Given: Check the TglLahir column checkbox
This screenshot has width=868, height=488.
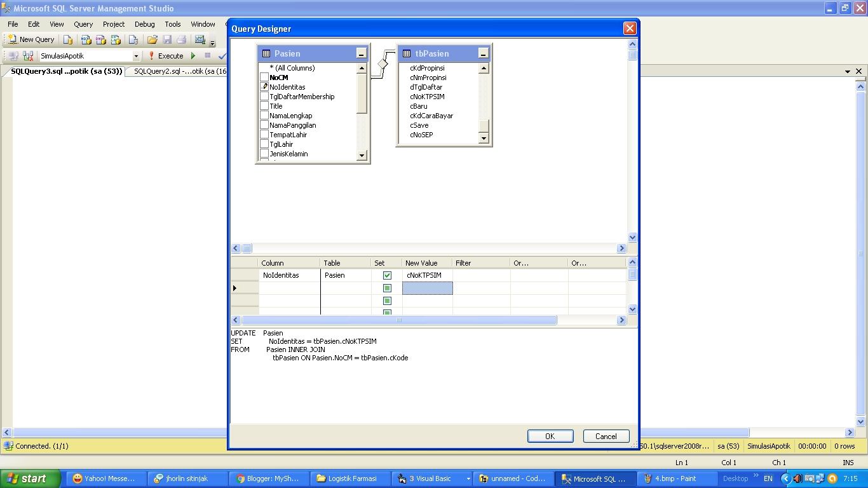Looking at the screenshot, I should [264, 144].
